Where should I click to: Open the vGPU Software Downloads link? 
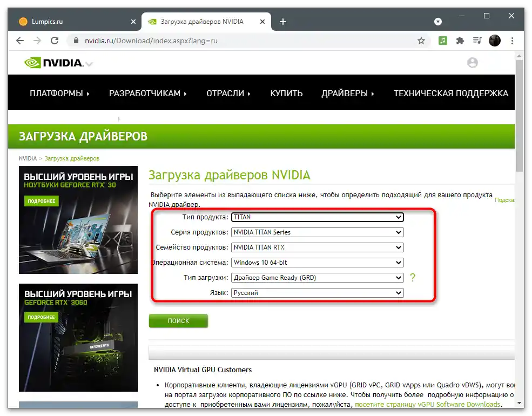[x=428, y=404]
